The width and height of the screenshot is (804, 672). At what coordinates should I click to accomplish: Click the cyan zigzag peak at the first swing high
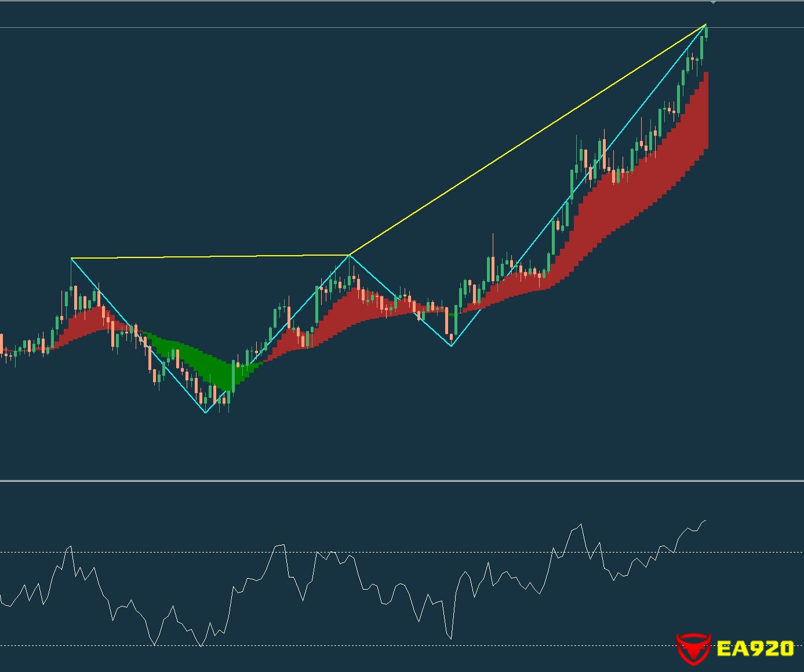[x=71, y=259]
